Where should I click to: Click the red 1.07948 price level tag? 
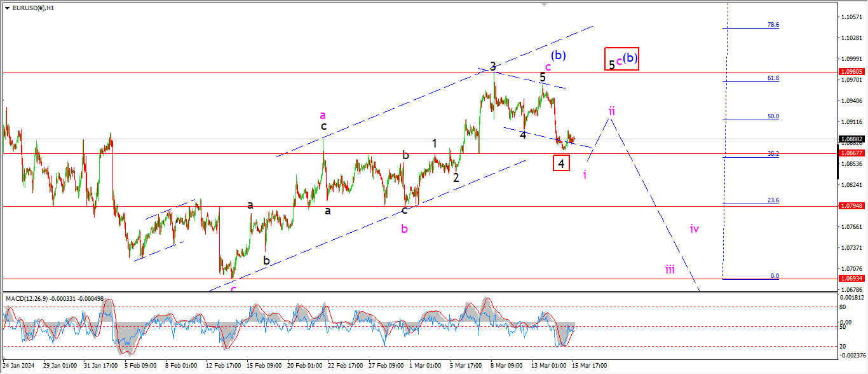coord(851,206)
